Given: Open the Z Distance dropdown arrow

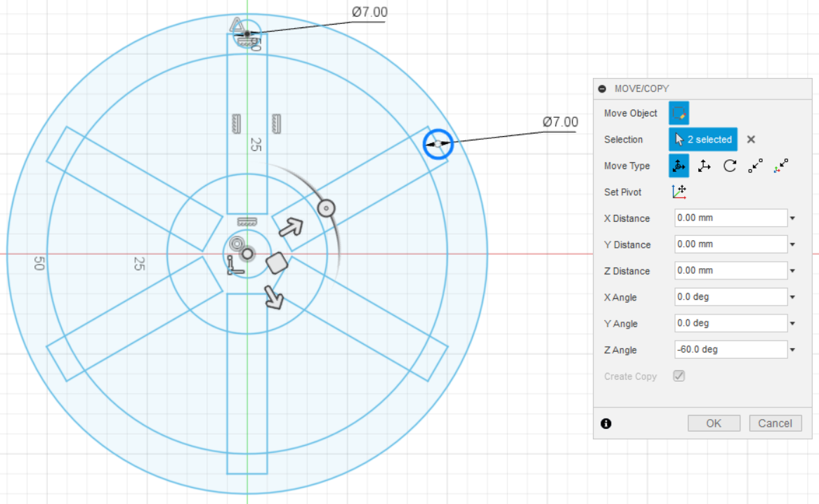Looking at the screenshot, I should (x=792, y=272).
